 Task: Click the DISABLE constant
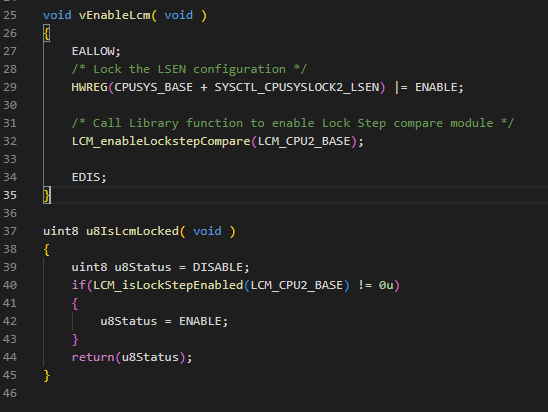(218, 267)
